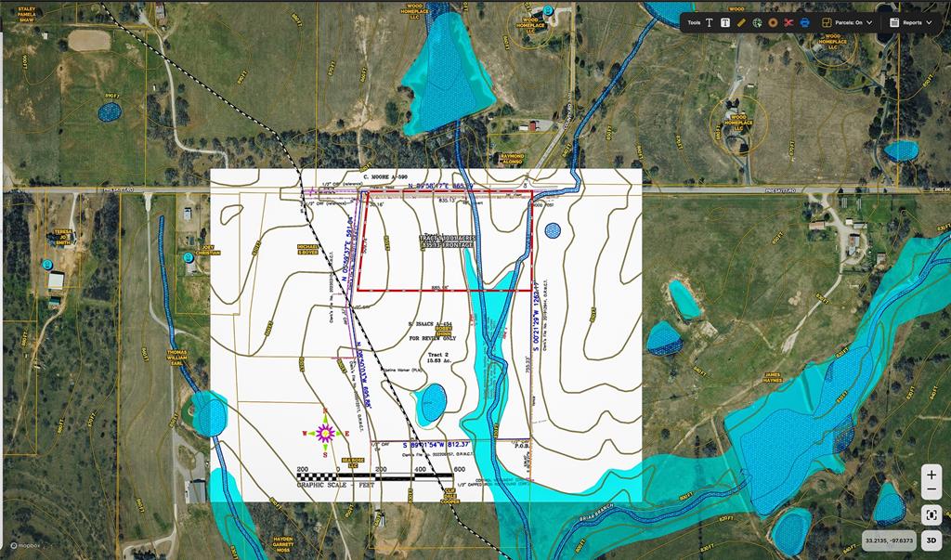
Task: Select the boxed text label tool
Action: coord(725,22)
